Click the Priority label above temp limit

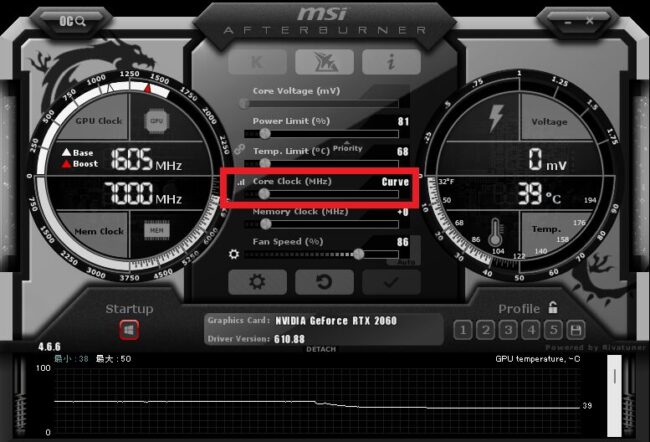coord(347,148)
